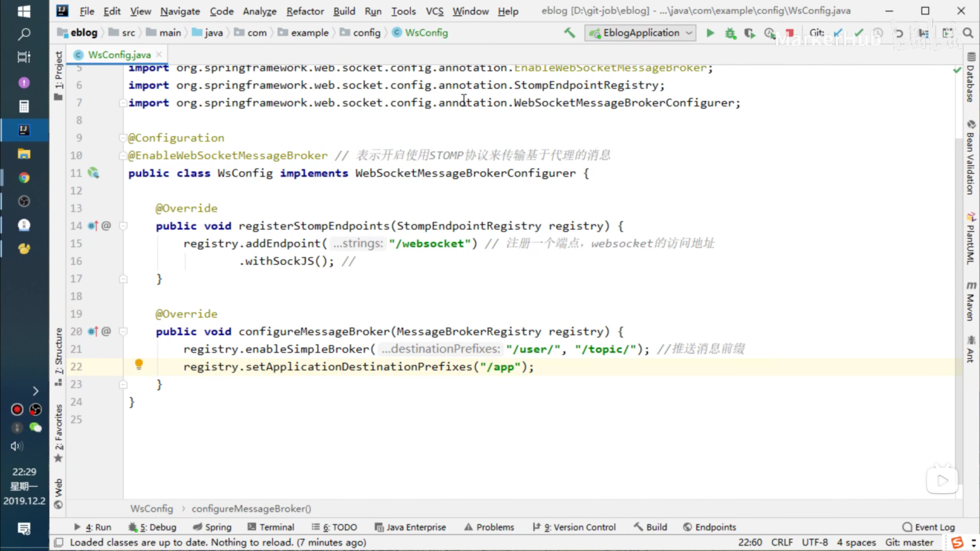Click the Spring bean gutter icon, line 11
This screenshot has height=551, width=980.
(x=93, y=173)
